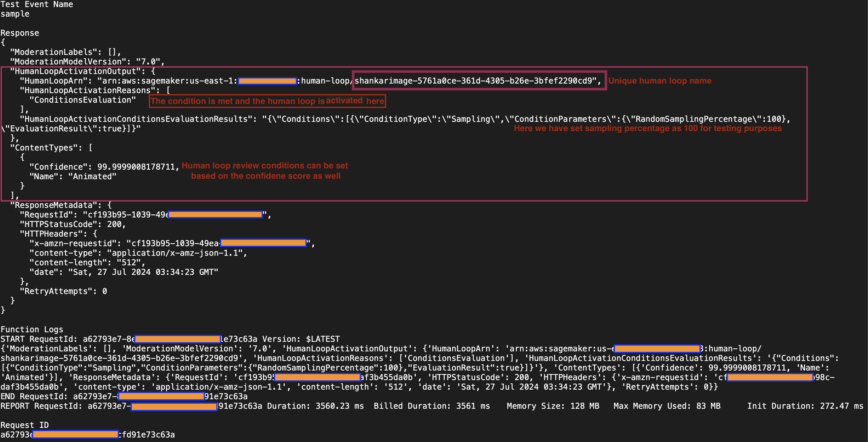
Task: Click the 'Billed Duration: 3561 ms' text
Action: tap(431, 406)
